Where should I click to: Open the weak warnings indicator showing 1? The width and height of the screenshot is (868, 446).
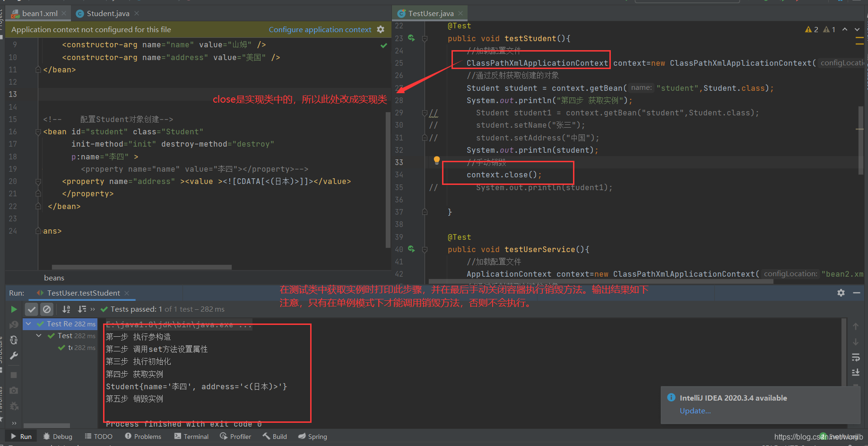(830, 29)
